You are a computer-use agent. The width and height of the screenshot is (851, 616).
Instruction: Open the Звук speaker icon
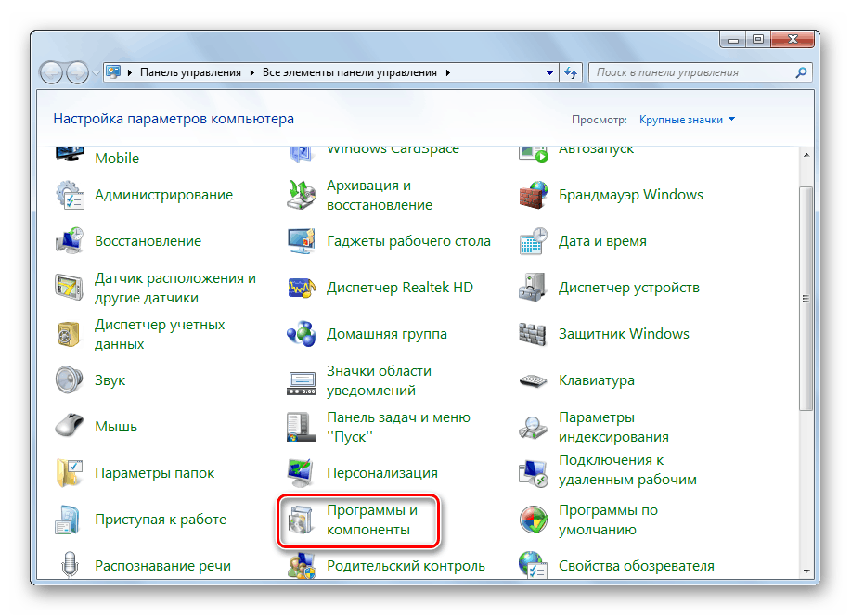tap(70, 380)
